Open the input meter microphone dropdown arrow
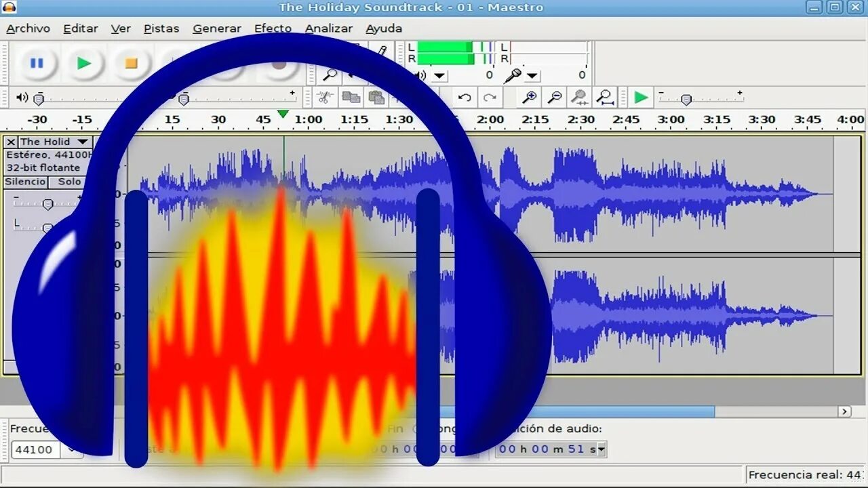 (532, 76)
